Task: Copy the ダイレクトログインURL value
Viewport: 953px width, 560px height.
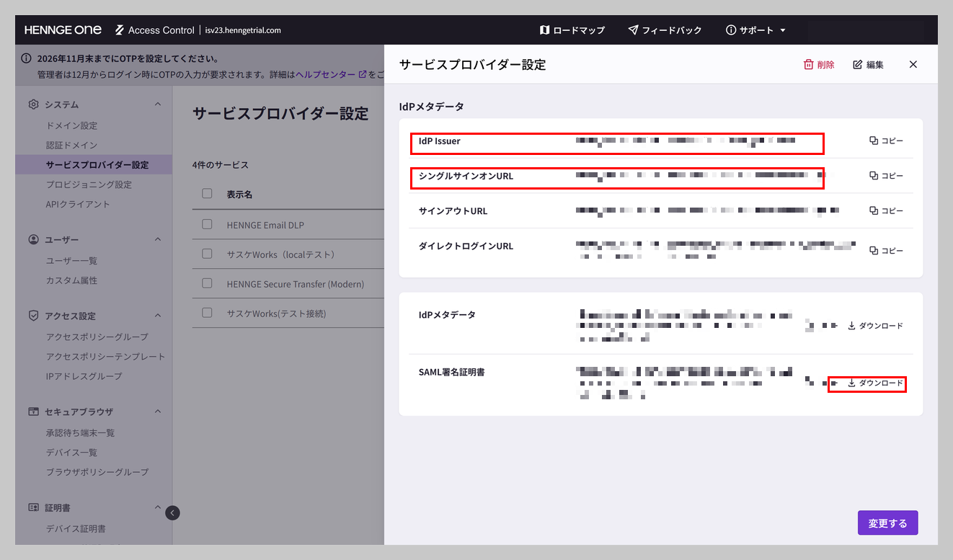Action: 886,251
